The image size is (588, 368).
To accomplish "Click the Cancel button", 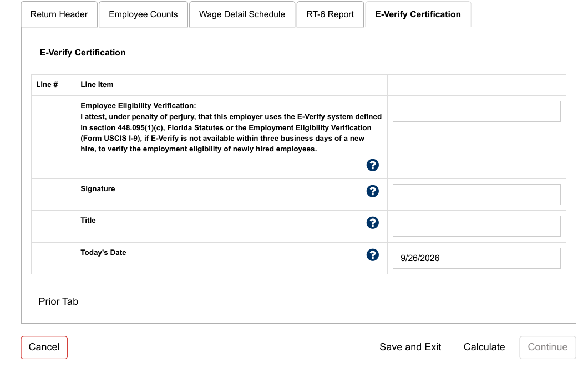I will [44, 347].
